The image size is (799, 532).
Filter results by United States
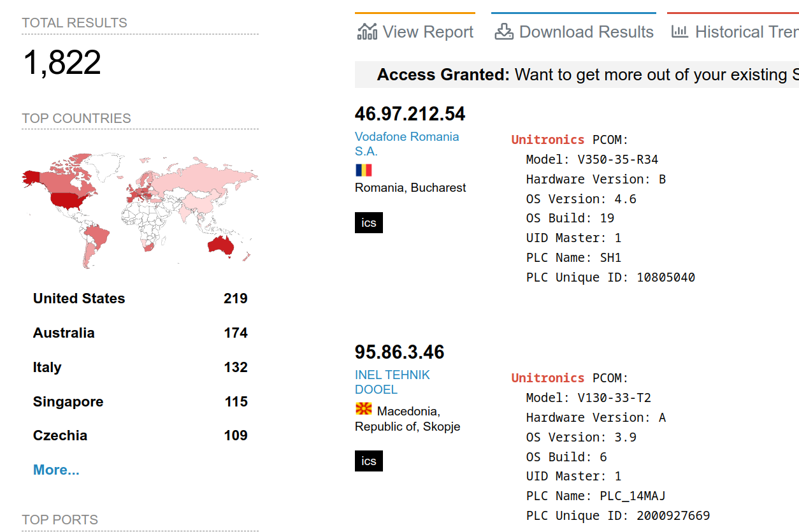[79, 299]
